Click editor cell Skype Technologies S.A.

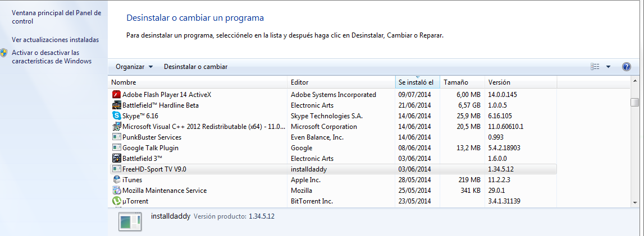(327, 116)
